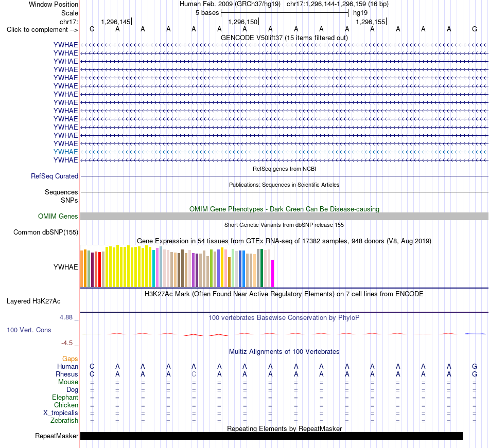Click the 'Window Position' track label
The width and height of the screenshot is (489, 448).
(x=54, y=4)
